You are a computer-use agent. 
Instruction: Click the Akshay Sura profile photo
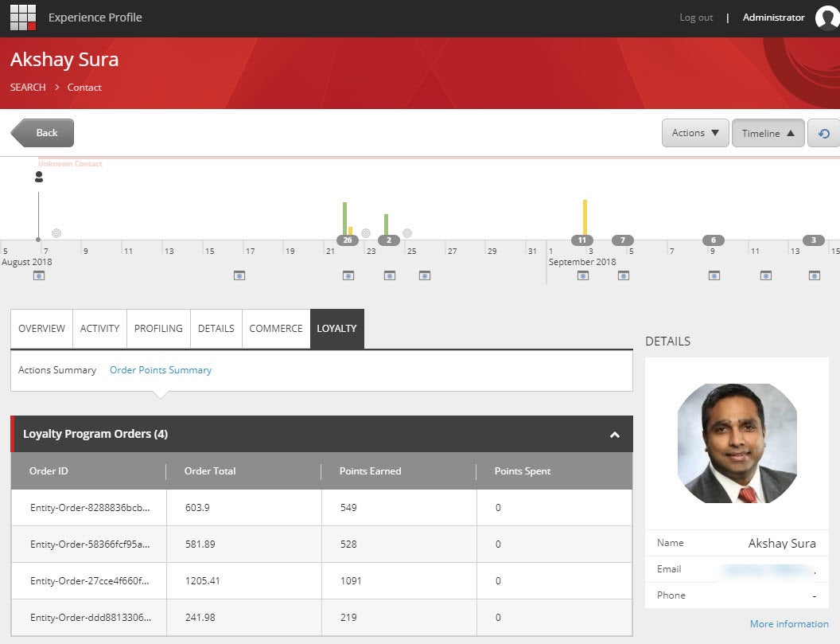(737, 443)
